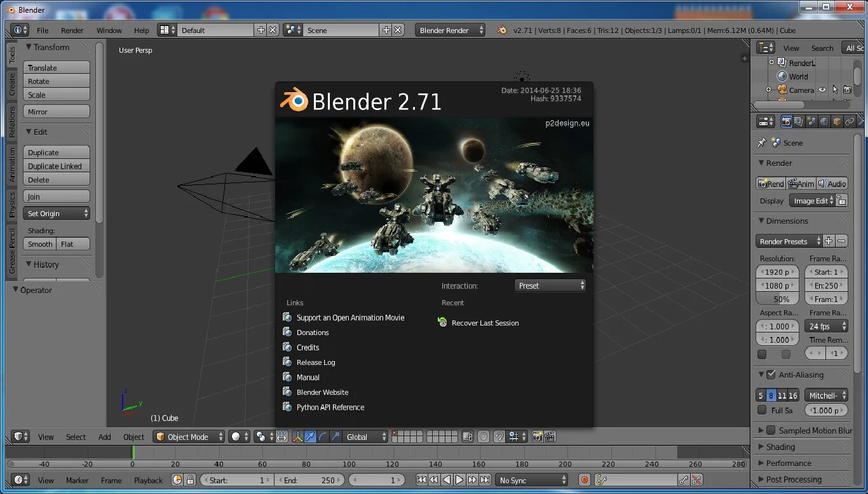Switch to the Create tool shelf tab
This screenshot has height=494, width=868.
tap(12, 85)
